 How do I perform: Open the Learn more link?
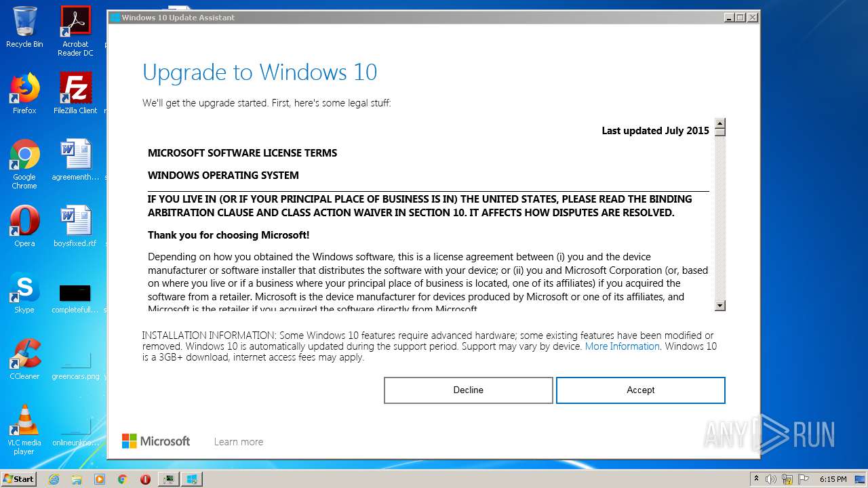click(x=239, y=442)
